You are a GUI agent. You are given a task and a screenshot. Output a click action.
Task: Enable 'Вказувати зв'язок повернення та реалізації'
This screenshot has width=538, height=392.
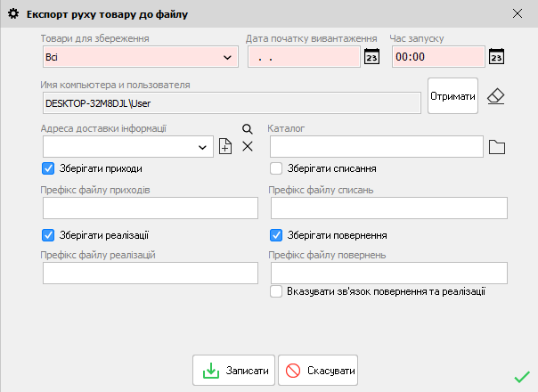pyautogui.click(x=277, y=291)
